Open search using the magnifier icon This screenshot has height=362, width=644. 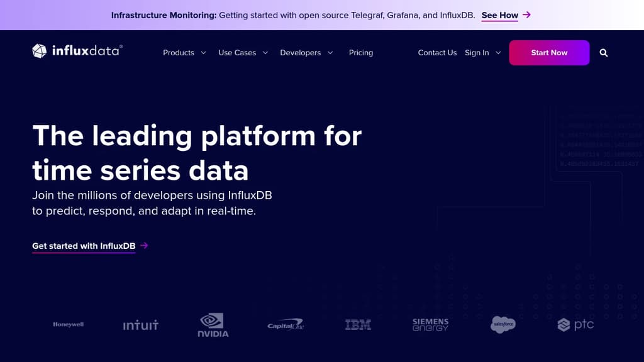pyautogui.click(x=603, y=53)
